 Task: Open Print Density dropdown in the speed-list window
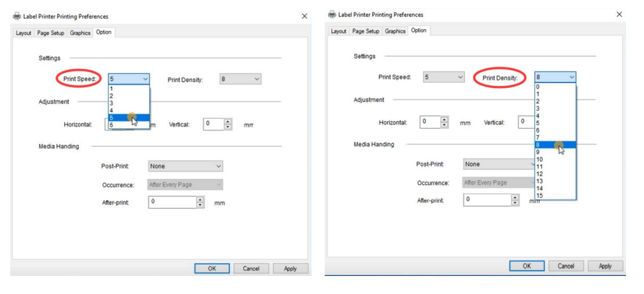point(241,79)
